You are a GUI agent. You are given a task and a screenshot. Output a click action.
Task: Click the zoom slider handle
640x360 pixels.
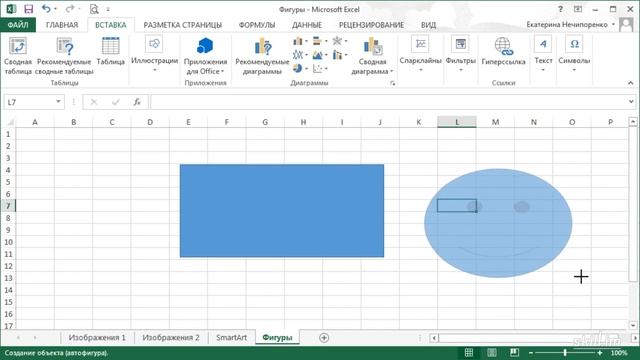coord(565,353)
